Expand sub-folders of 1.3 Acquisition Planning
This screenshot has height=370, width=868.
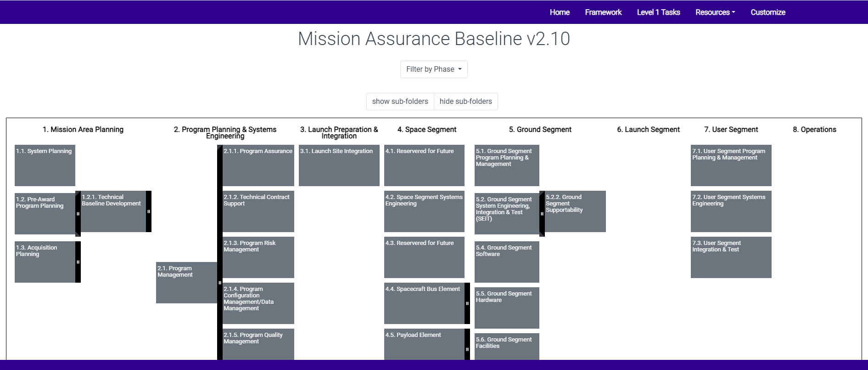(x=78, y=262)
